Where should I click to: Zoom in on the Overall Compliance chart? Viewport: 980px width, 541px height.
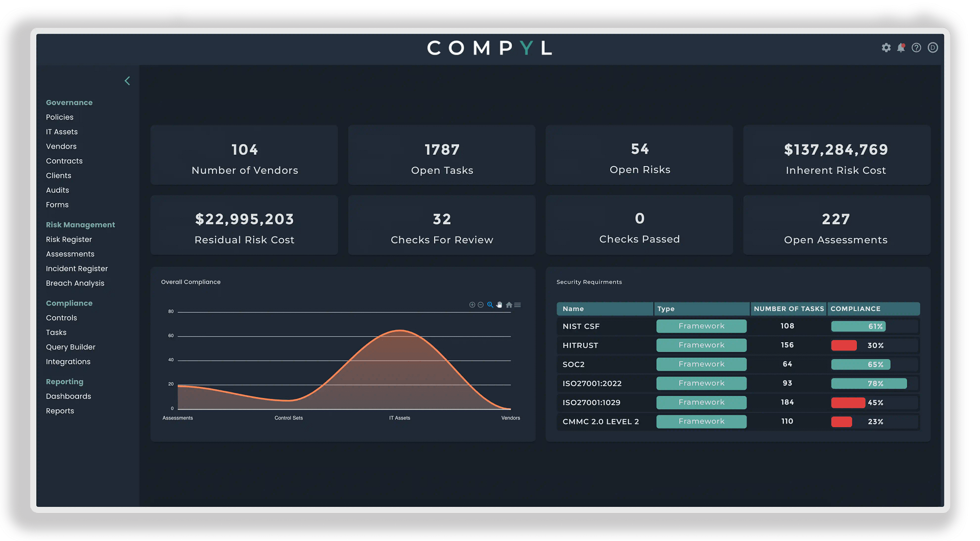point(472,304)
